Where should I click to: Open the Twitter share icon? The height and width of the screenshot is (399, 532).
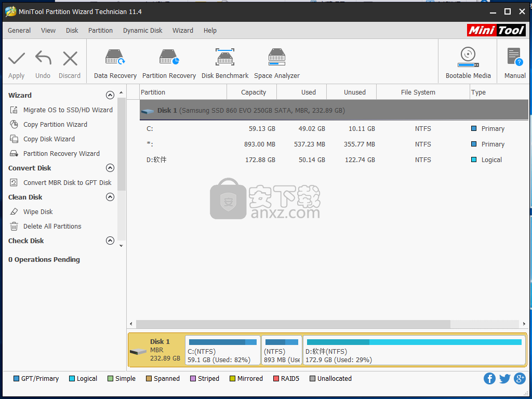coord(504,379)
